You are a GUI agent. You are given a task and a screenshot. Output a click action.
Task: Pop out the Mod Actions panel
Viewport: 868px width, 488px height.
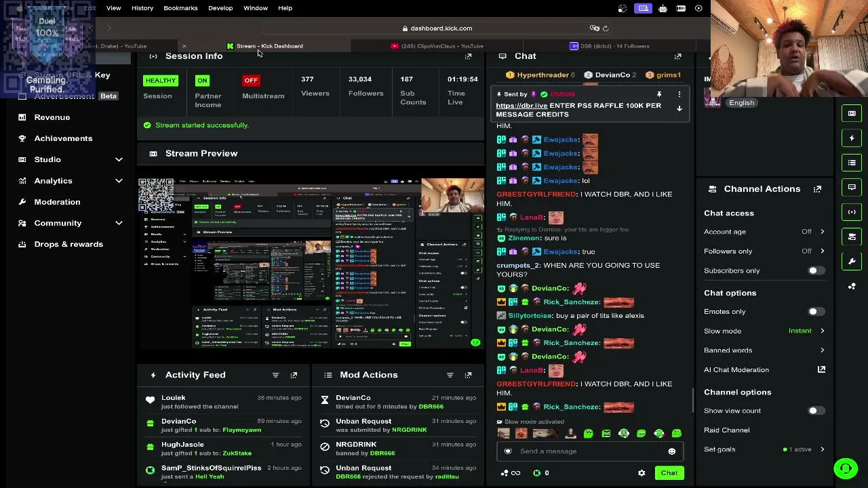[x=468, y=375]
